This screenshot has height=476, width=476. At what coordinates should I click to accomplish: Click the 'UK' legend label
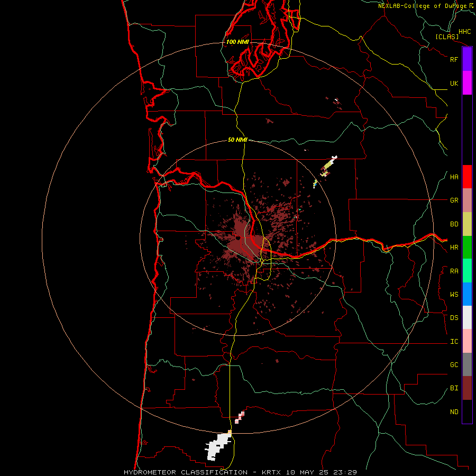point(454,83)
